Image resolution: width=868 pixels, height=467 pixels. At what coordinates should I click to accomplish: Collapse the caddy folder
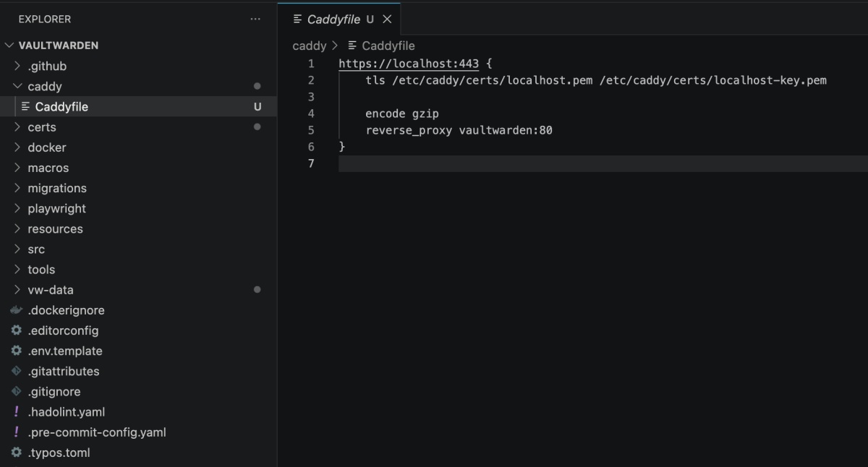(17, 86)
